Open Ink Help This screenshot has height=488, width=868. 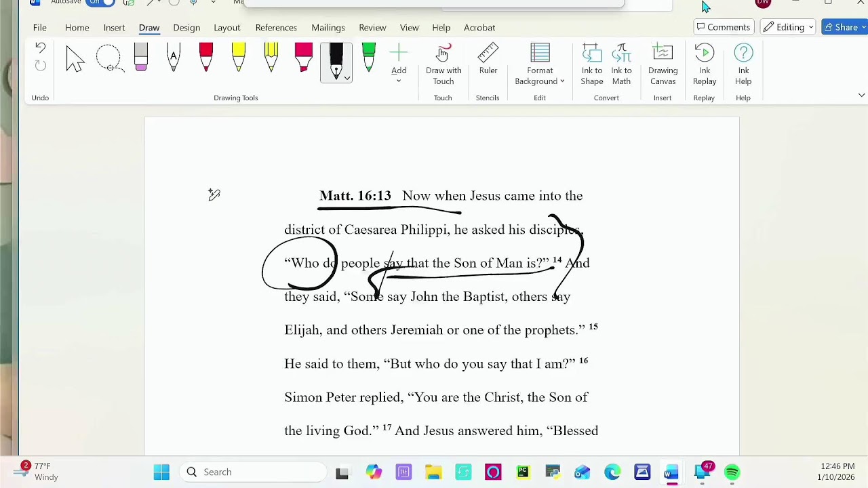743,64
